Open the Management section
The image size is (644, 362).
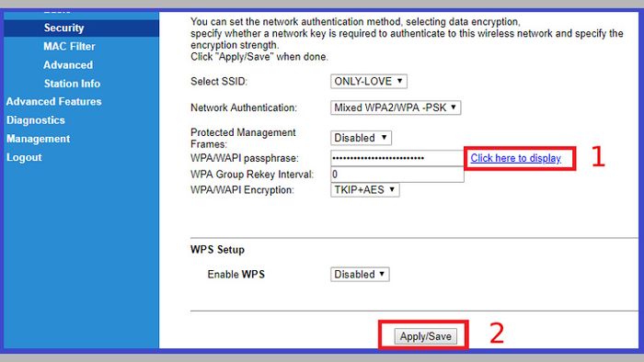39,139
